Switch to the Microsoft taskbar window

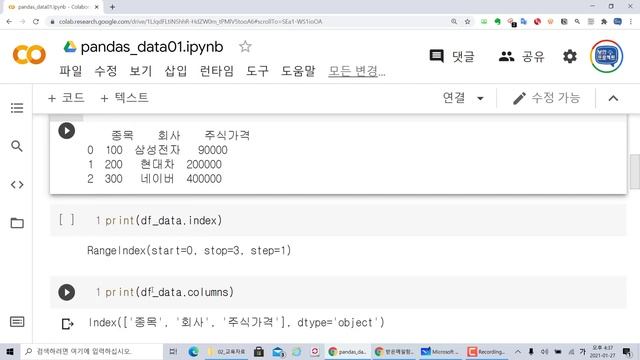coord(440,351)
